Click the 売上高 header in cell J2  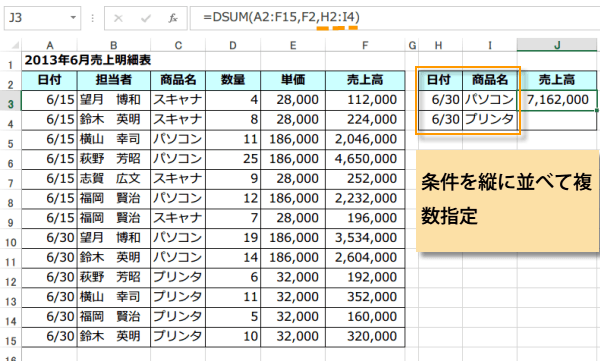coord(557,80)
